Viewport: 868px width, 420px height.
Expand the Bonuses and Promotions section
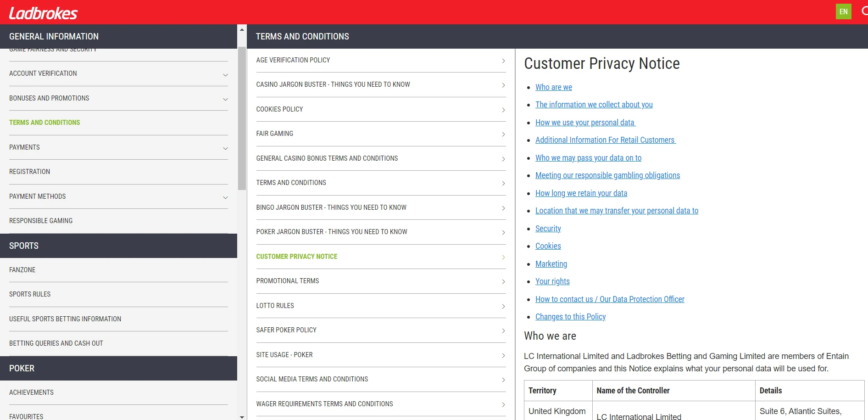click(x=118, y=98)
